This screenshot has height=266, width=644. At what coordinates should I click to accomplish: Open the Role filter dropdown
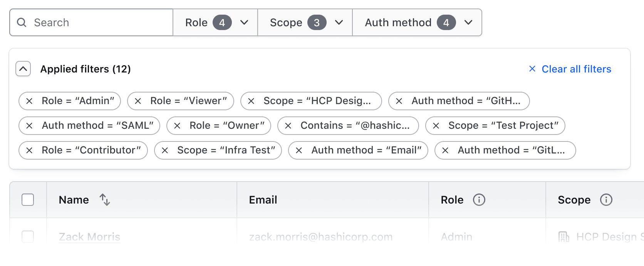(215, 23)
